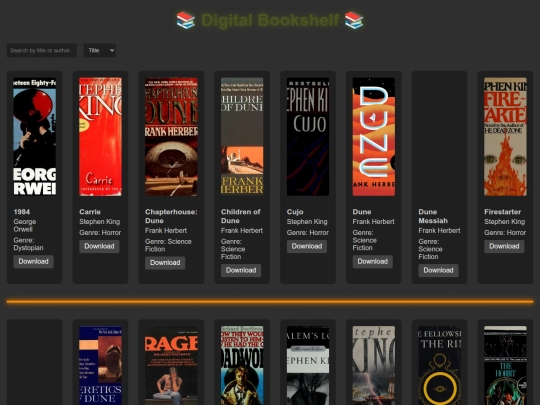This screenshot has width=540, height=405.
Task: Download Dune Messiah
Action: click(438, 270)
